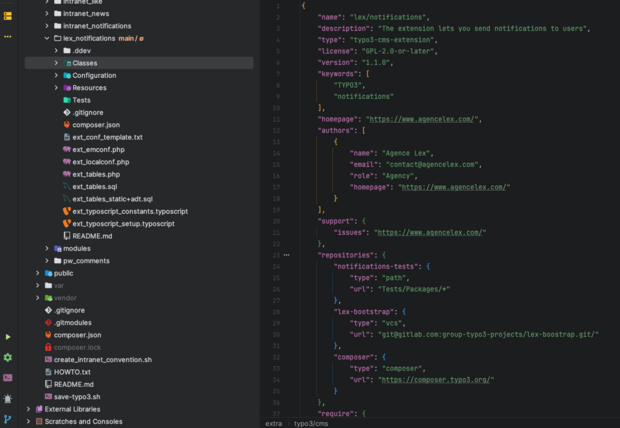
Task: Expand External Libraries node
Action: [28, 409]
